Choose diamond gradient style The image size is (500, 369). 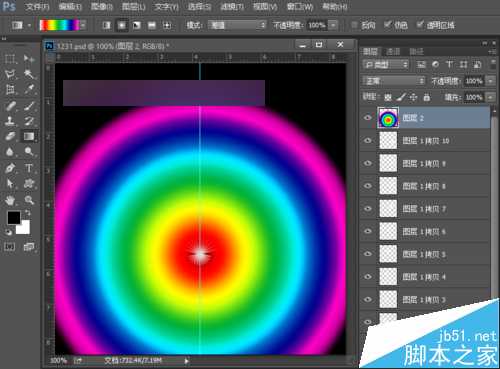(x=167, y=25)
